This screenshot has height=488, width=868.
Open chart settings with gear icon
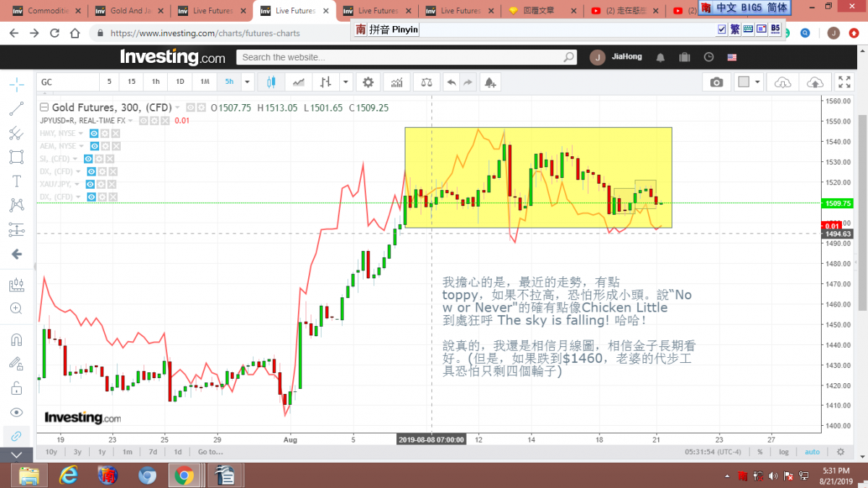point(368,82)
